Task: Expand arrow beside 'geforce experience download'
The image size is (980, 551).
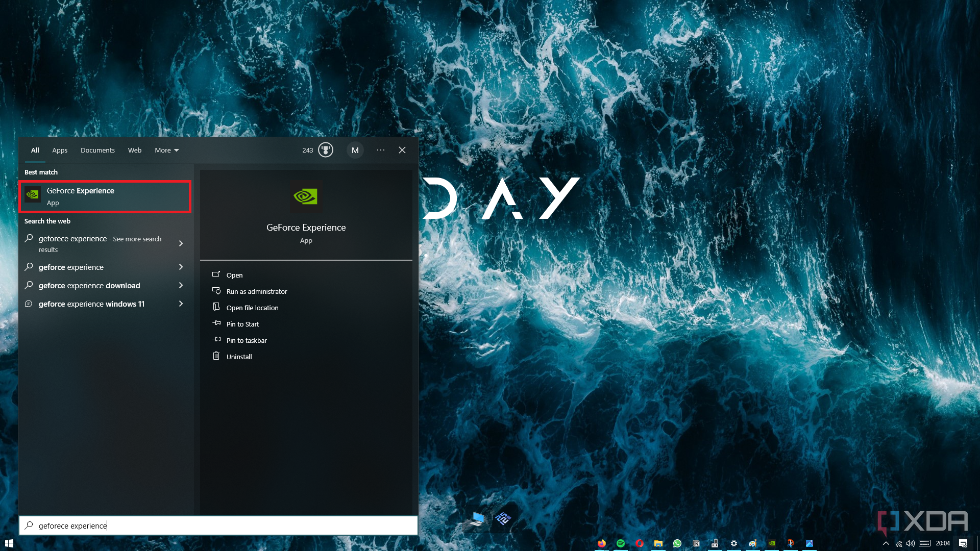Action: click(x=181, y=285)
